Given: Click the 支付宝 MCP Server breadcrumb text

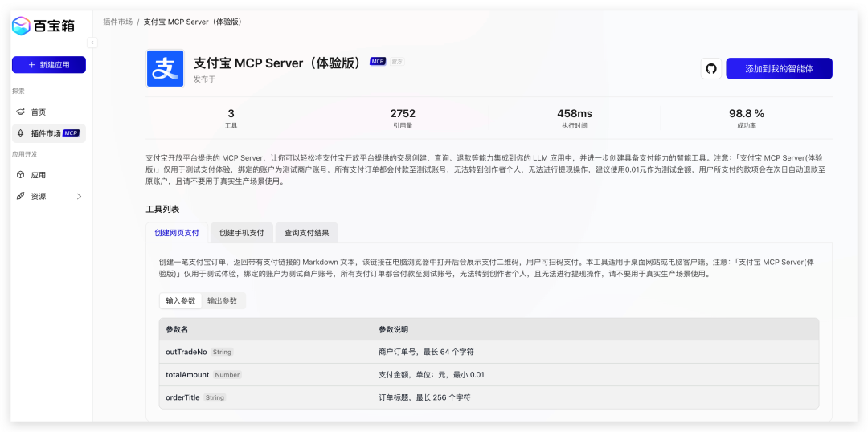Looking at the screenshot, I should (192, 22).
